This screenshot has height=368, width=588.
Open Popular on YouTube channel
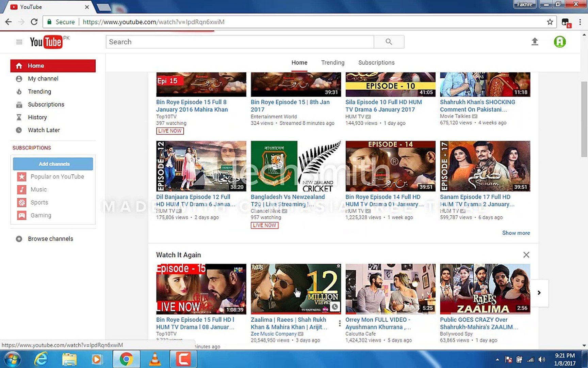(x=57, y=177)
